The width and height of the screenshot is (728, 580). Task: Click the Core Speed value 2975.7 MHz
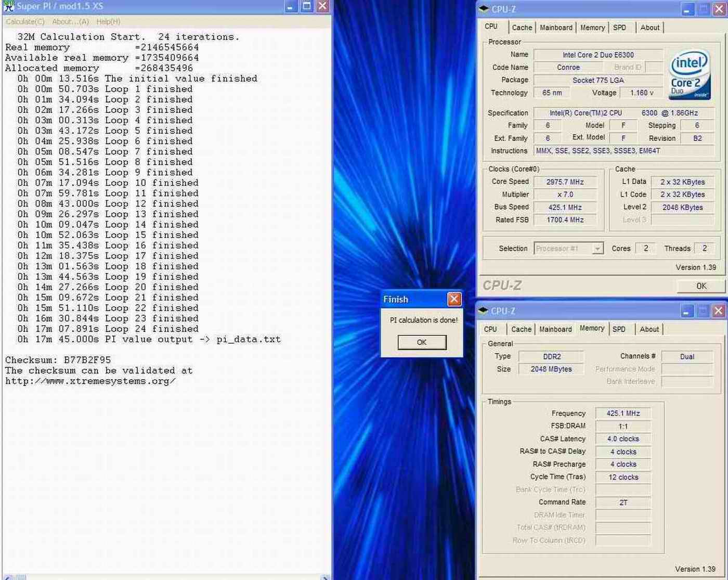(565, 182)
